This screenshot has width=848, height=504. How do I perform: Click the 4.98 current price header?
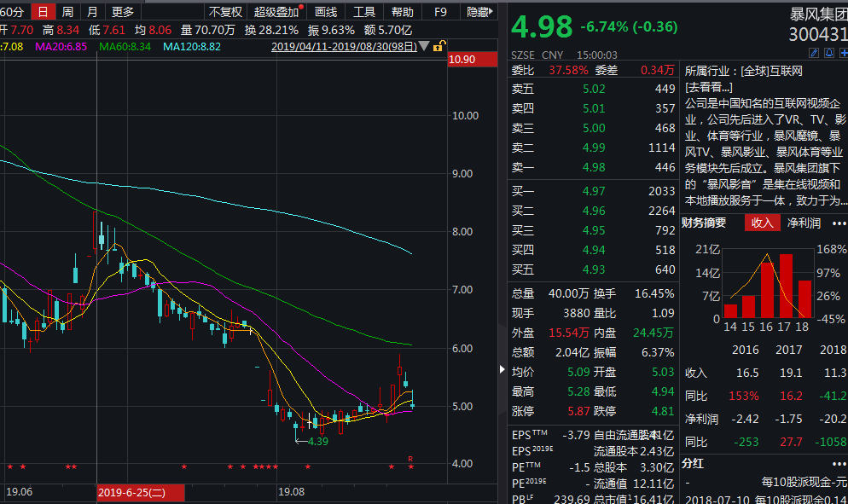click(x=542, y=27)
